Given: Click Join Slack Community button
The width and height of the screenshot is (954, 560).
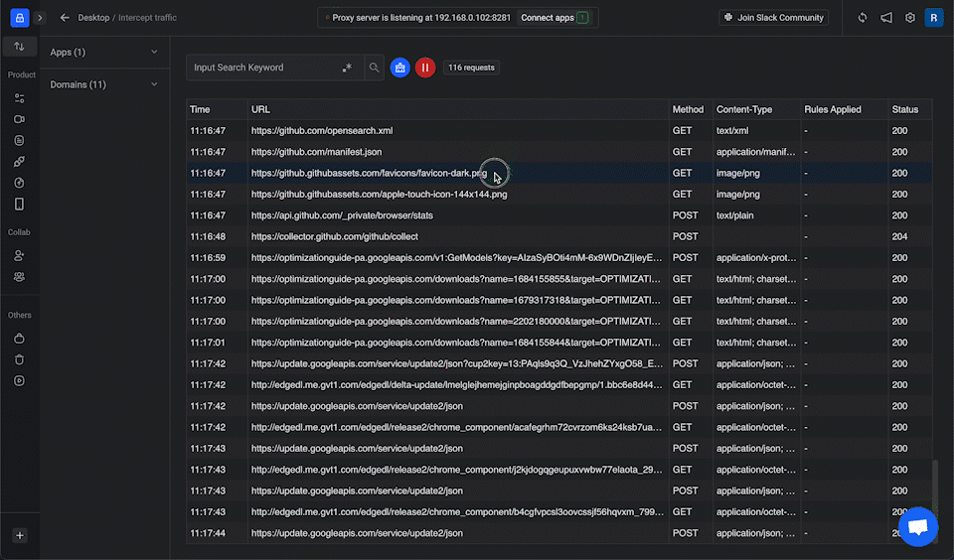Looking at the screenshot, I should [x=774, y=18].
